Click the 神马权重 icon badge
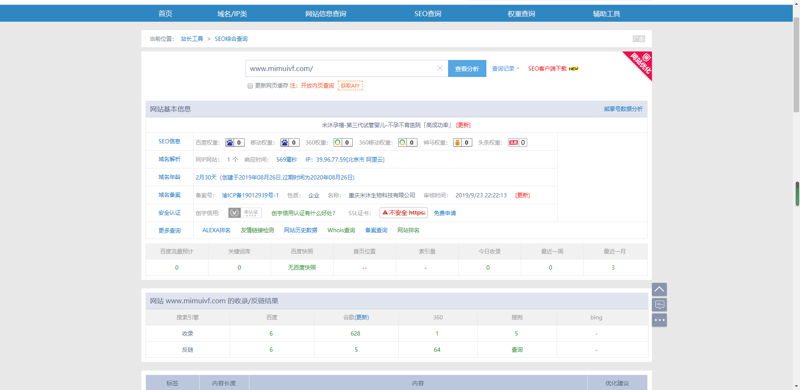Viewport: 800px width, 390px height. click(463, 142)
